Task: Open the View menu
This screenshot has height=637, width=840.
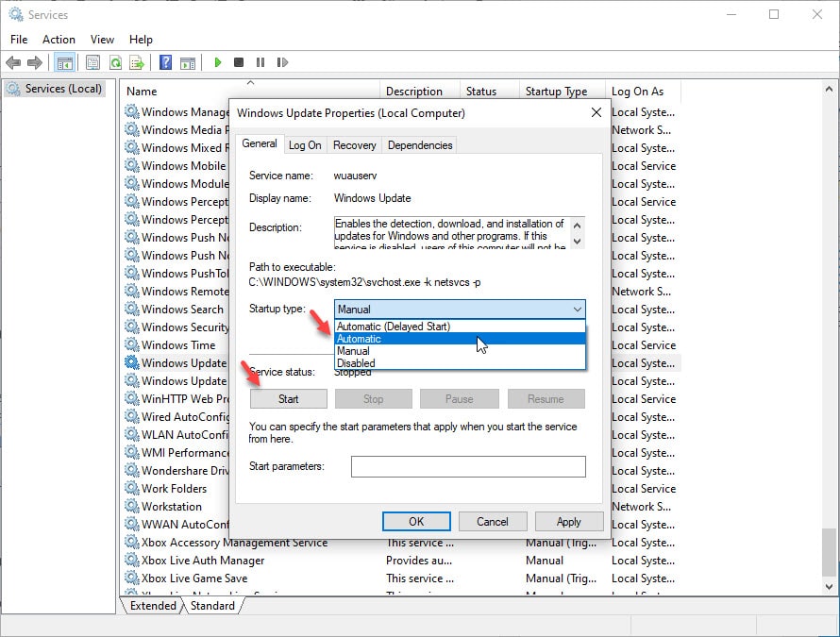Action: click(102, 40)
